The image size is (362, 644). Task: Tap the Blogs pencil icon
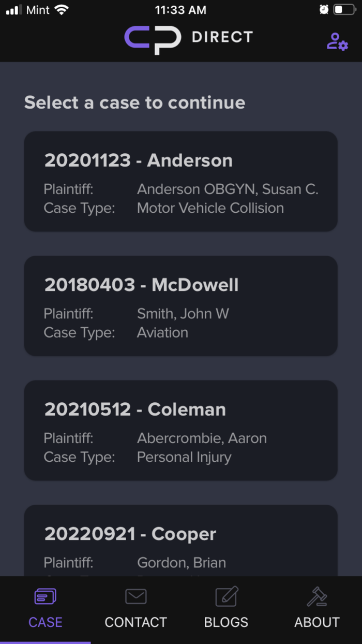227,597
